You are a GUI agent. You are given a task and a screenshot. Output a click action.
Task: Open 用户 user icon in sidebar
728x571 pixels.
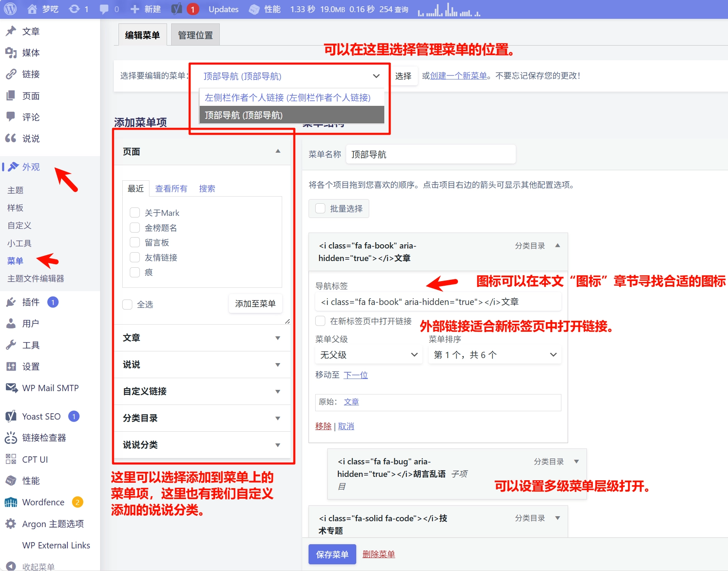click(x=11, y=323)
